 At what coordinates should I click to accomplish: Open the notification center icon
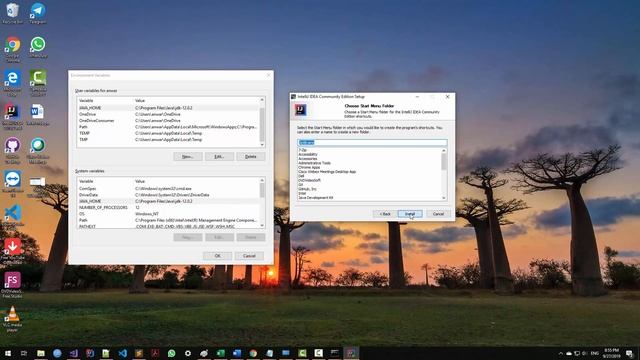point(629,353)
